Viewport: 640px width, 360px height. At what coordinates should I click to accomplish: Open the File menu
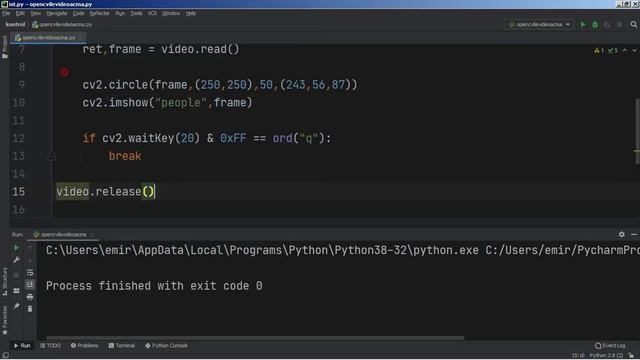[6, 13]
